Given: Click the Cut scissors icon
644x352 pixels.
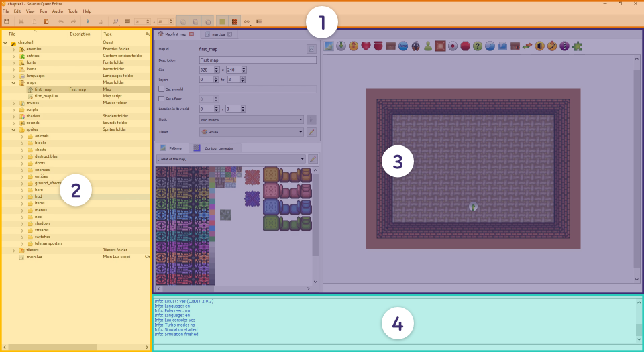Looking at the screenshot, I should [x=21, y=21].
